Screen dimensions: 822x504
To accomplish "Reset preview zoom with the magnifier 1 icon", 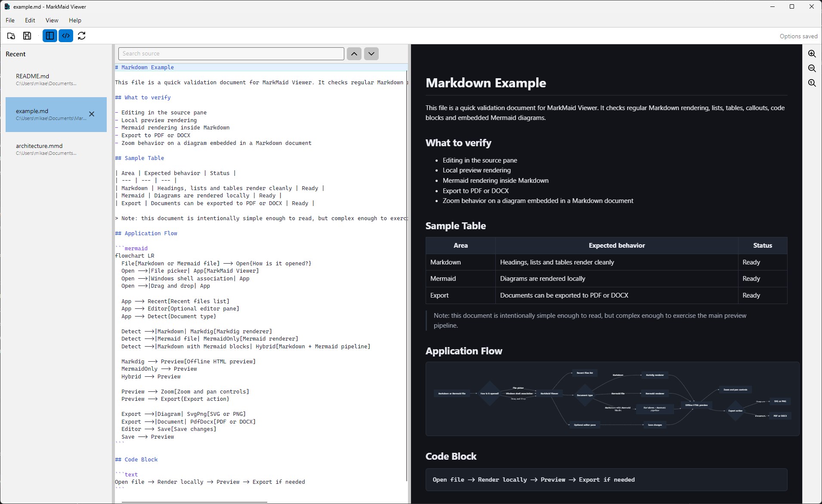I will coord(812,83).
